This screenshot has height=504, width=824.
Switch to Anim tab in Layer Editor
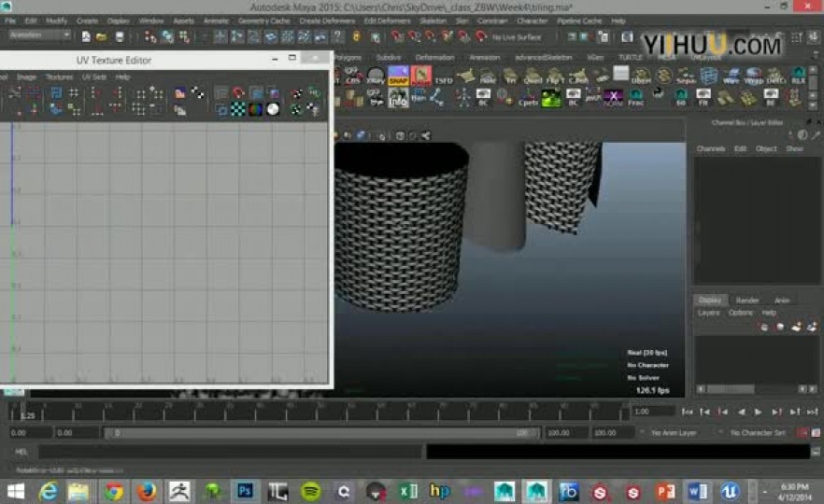pos(782,301)
